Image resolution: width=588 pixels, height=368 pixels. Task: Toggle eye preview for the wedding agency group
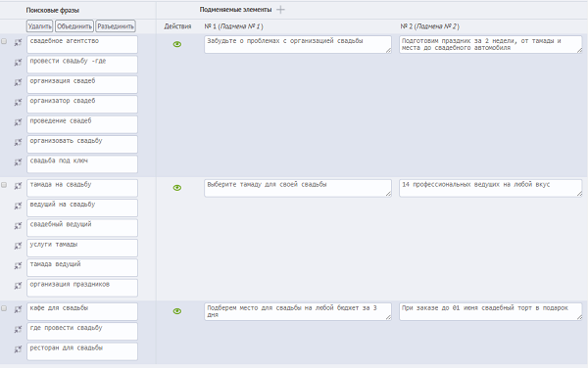177,44
